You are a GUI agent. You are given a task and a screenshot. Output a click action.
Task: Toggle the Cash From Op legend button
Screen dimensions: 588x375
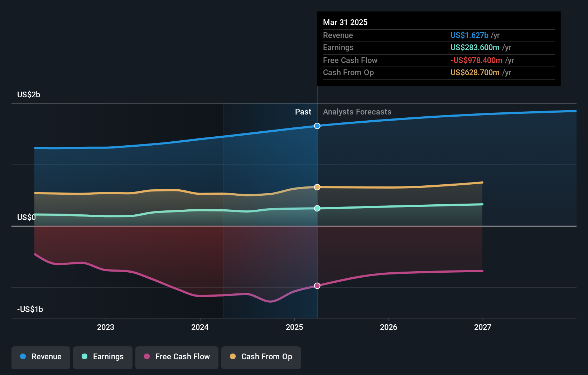[261, 357]
